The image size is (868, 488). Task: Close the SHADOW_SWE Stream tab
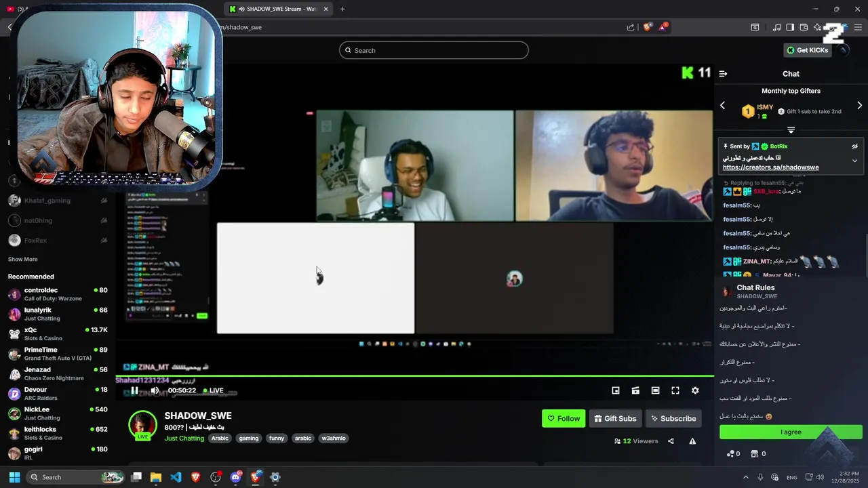[x=326, y=9]
